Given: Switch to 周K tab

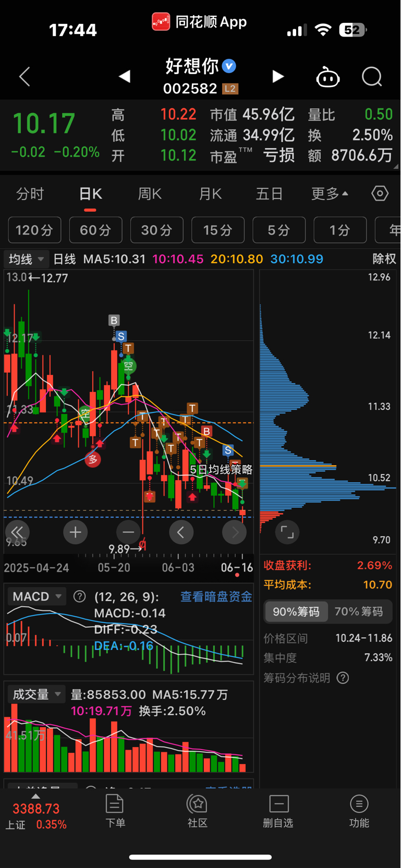Looking at the screenshot, I should click(x=150, y=194).
